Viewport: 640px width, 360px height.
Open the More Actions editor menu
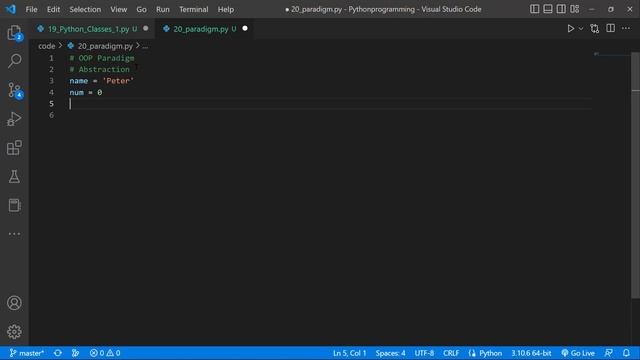(x=626, y=28)
